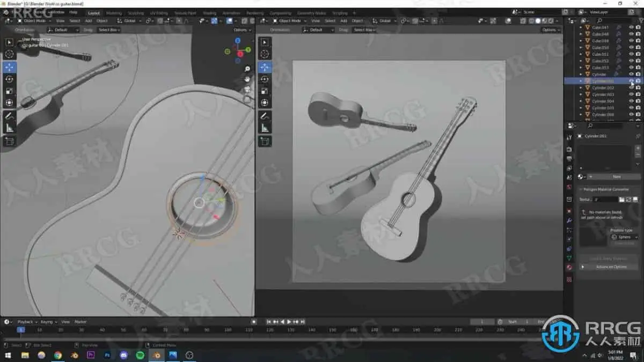Viewport: 644px width, 362px height.
Task: Open the Output properties tab icon
Action: click(x=569, y=159)
